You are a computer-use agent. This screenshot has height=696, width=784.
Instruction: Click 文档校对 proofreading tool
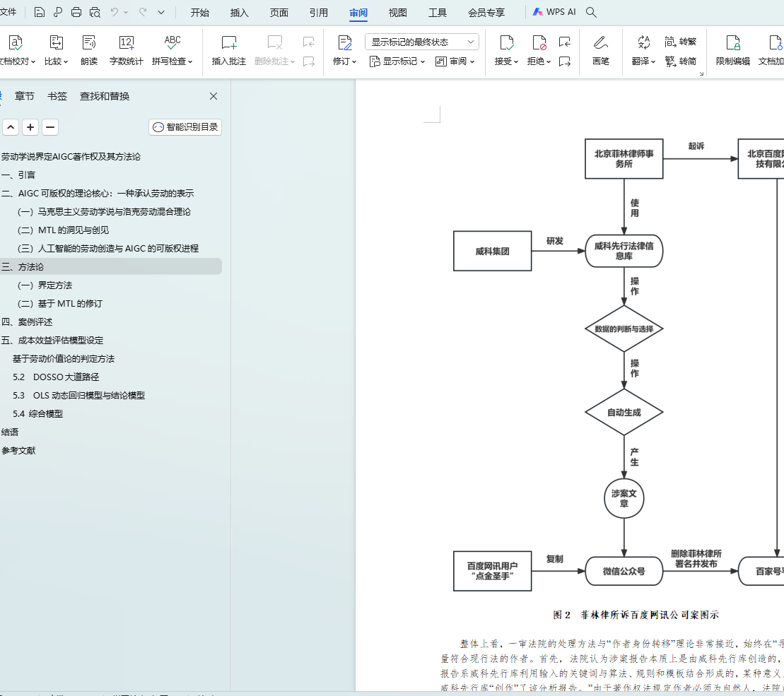(x=17, y=50)
